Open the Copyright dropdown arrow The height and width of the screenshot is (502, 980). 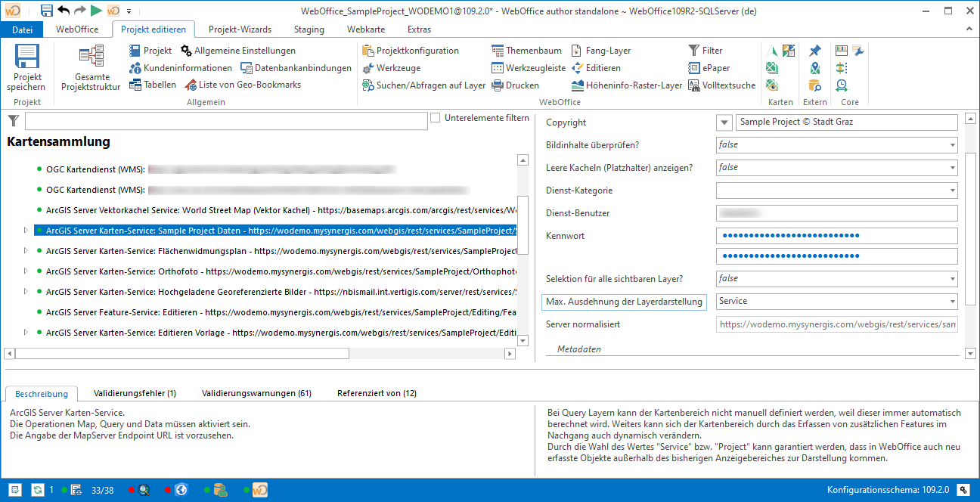click(725, 122)
